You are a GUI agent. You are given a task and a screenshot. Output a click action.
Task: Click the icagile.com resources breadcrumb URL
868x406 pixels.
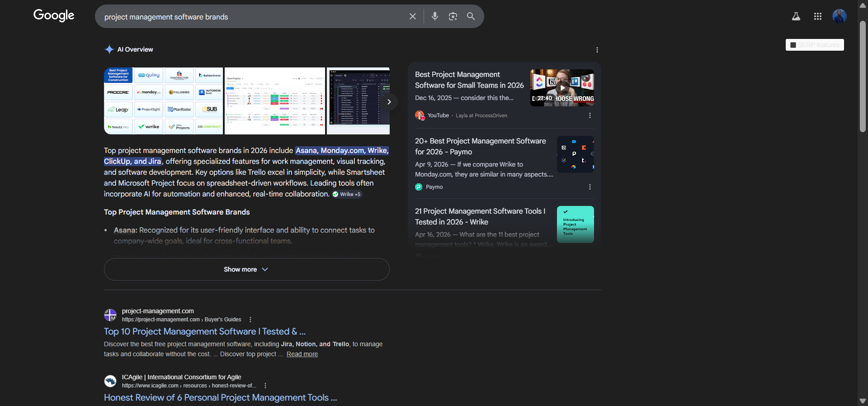pos(189,386)
